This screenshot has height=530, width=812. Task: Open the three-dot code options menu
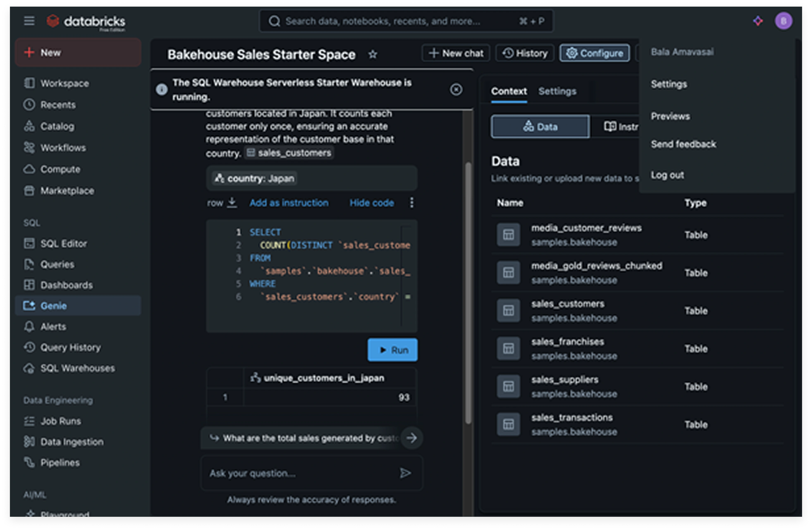coord(411,203)
